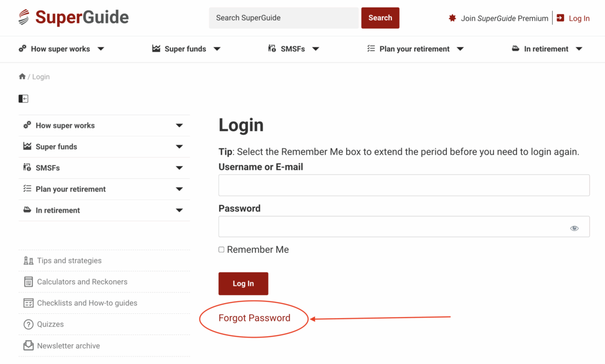
Task: Click the calculator icon in sidebar
Action: point(28,282)
